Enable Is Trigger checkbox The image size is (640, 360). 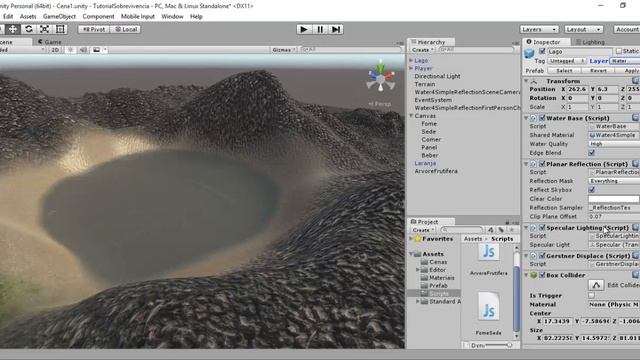click(591, 295)
